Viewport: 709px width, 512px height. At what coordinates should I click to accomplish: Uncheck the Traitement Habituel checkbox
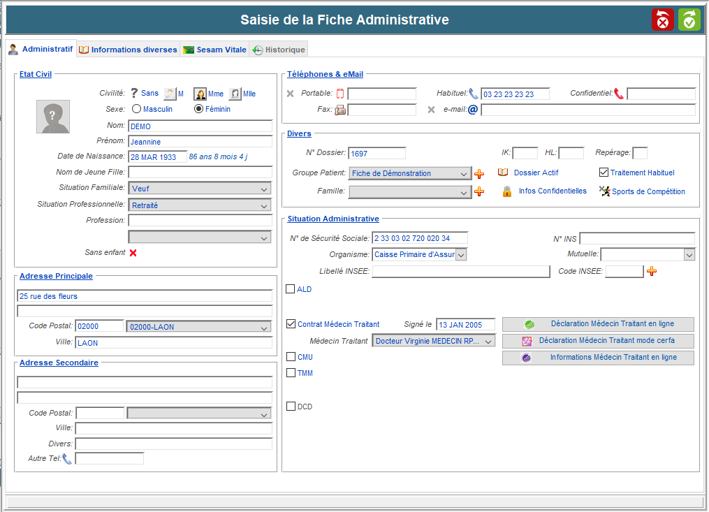coord(604,173)
